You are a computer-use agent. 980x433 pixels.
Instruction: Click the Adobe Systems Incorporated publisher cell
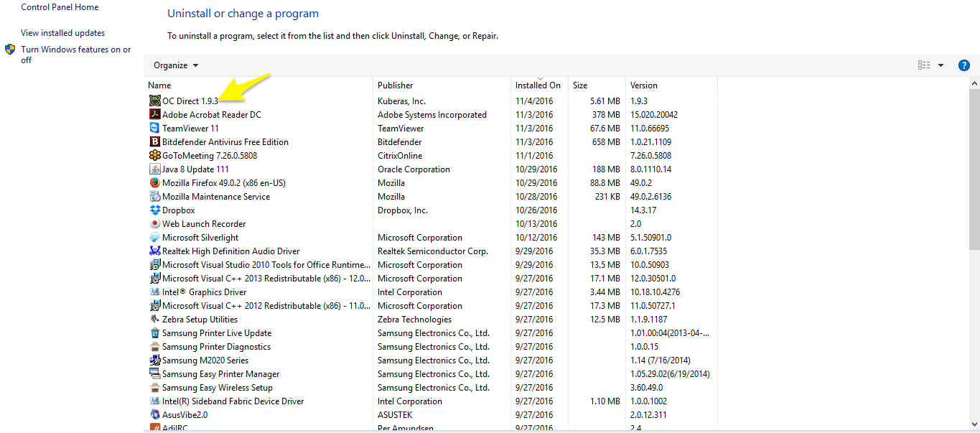click(432, 115)
